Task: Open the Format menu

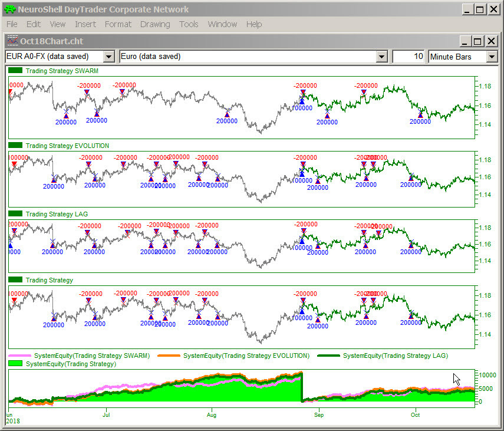Action: tap(118, 24)
